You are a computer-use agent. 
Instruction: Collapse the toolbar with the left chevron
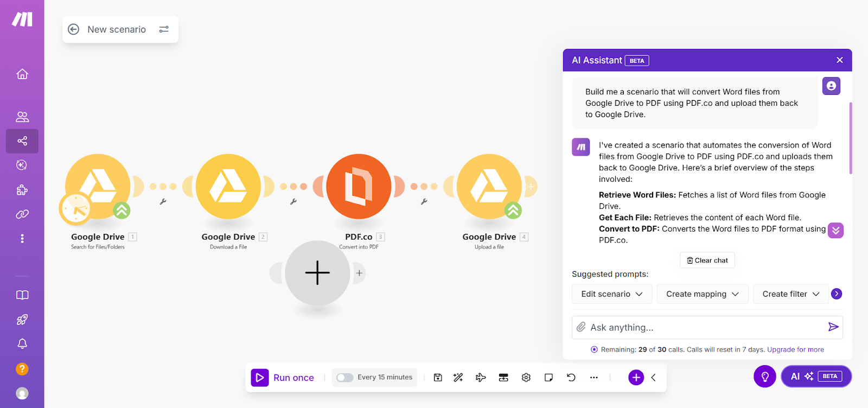coord(654,378)
